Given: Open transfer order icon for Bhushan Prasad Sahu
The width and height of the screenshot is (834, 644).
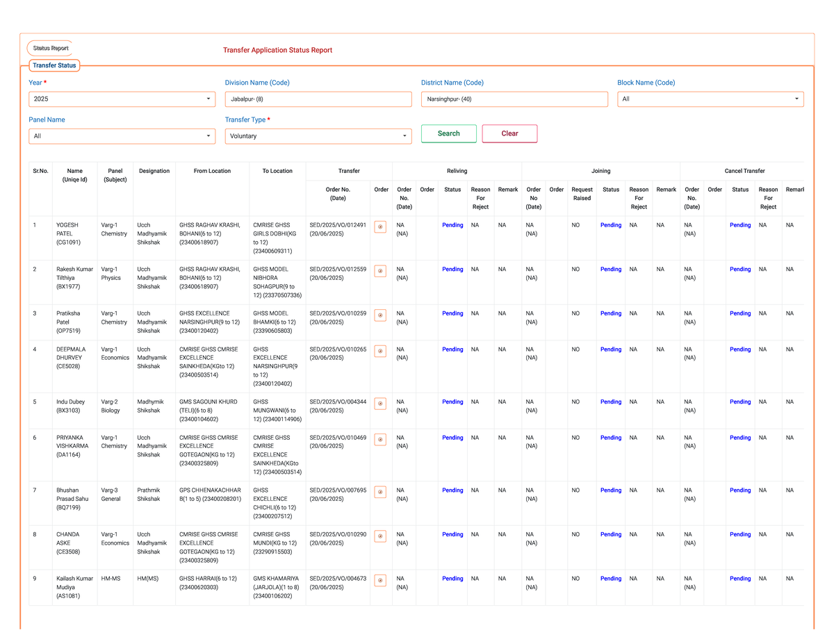Looking at the screenshot, I should pos(380,492).
